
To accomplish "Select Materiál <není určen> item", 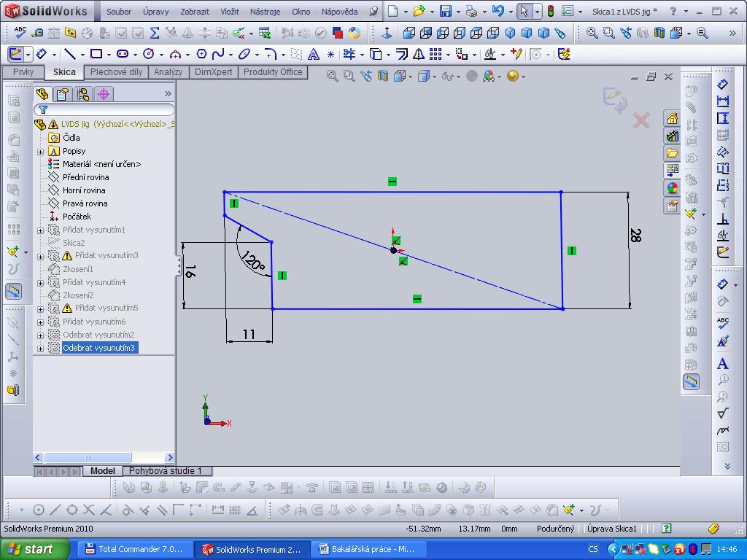I will tap(102, 164).
